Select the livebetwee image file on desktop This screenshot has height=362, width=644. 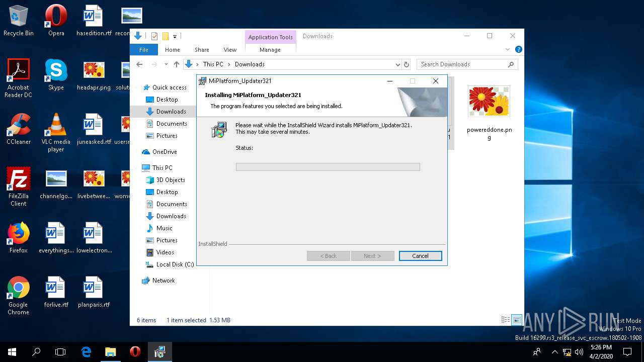tap(94, 183)
